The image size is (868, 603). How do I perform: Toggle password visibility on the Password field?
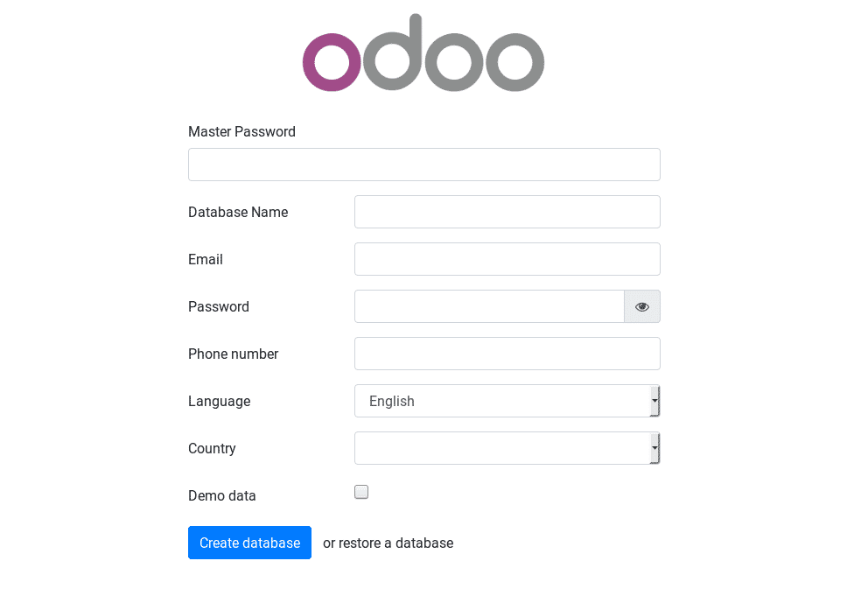(x=641, y=306)
